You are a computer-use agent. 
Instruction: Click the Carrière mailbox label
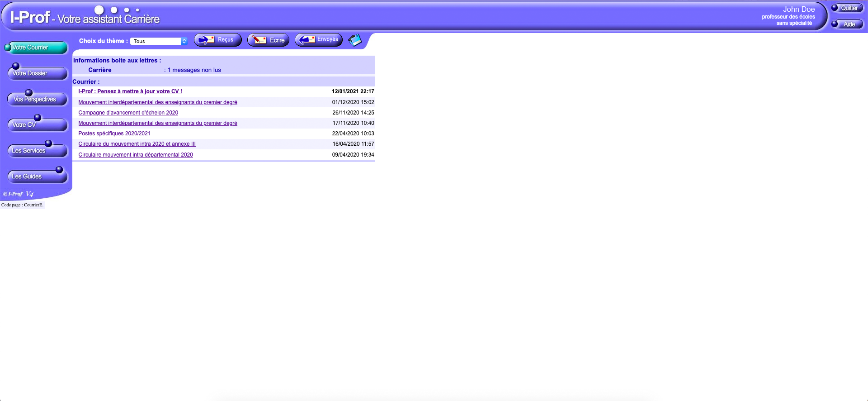100,70
